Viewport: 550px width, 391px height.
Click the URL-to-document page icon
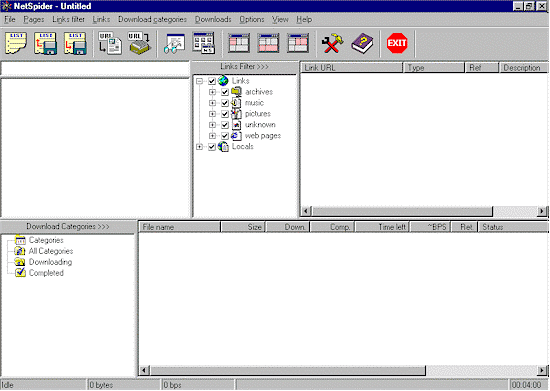[x=110, y=43]
